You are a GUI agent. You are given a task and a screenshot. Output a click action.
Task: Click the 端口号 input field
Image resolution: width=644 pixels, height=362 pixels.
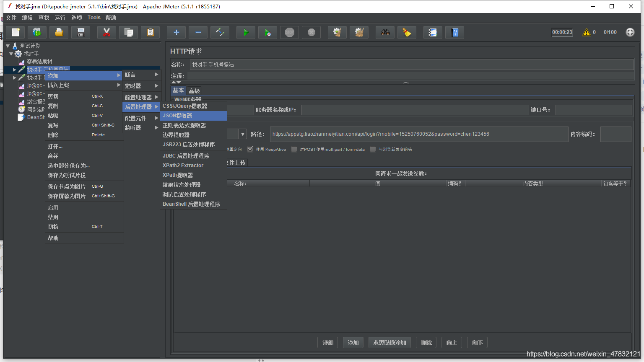point(593,110)
